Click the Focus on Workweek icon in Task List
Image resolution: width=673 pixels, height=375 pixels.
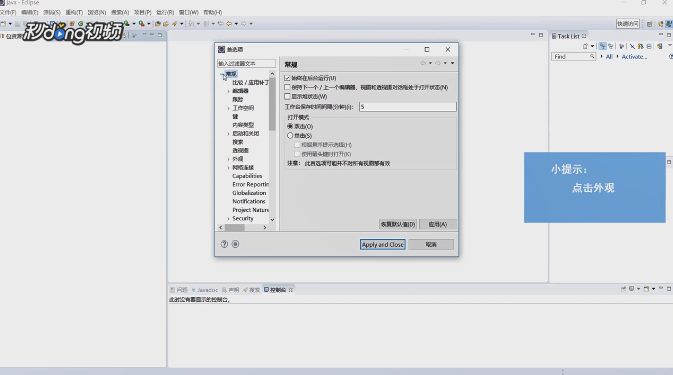[621, 46]
